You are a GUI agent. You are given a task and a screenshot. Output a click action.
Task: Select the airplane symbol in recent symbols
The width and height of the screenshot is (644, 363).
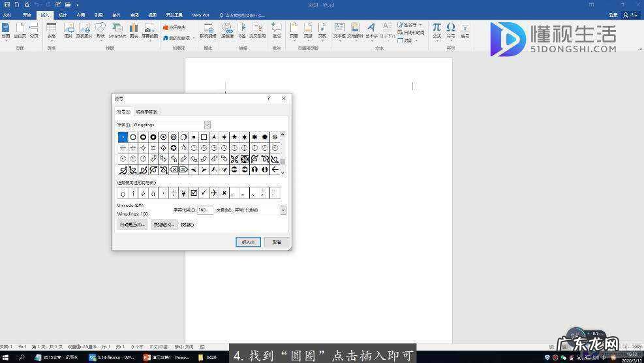[x=214, y=193]
